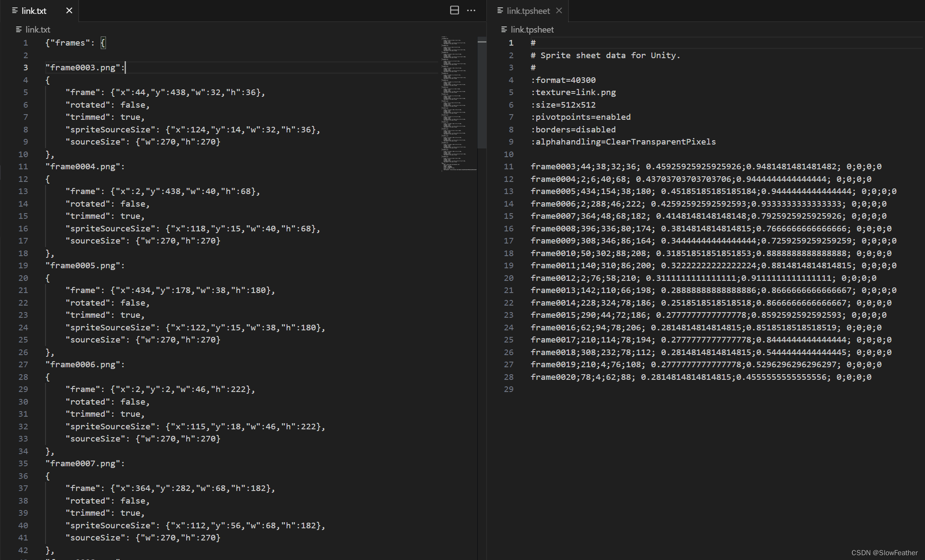925x560 pixels.
Task: Click the frame0016;62;94;78;206 row
Action: 706,327
